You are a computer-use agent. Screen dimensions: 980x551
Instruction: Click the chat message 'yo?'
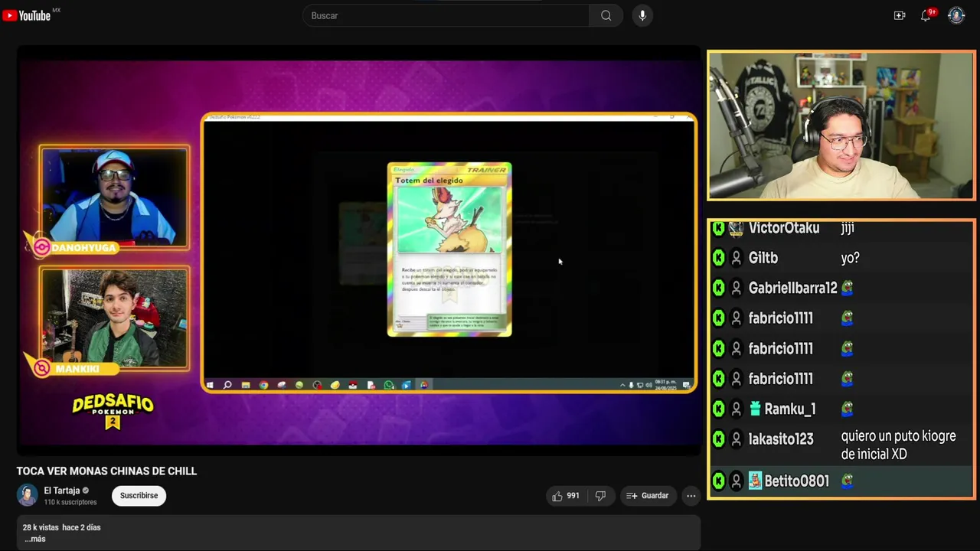coord(850,258)
